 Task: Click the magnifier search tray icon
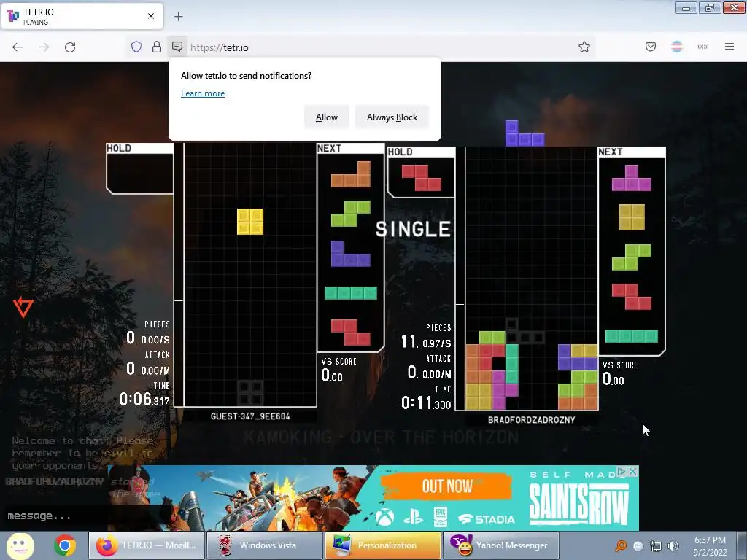point(621,546)
